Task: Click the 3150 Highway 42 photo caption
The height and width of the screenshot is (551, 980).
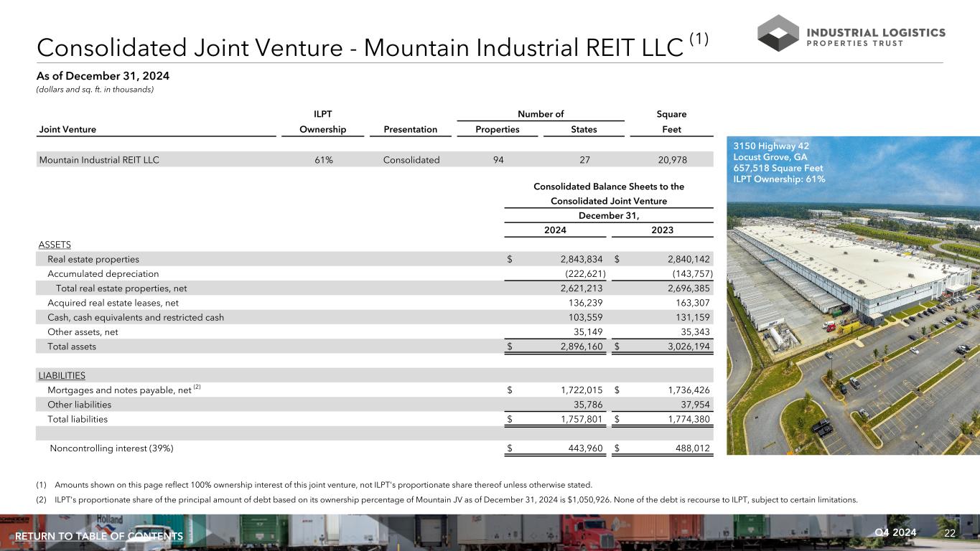Action: (779, 162)
